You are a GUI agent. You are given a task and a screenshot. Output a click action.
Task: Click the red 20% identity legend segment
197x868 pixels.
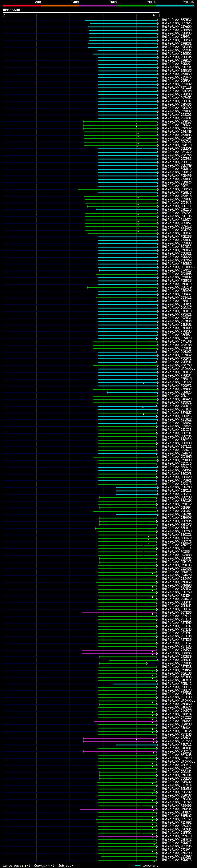pos(22,6)
